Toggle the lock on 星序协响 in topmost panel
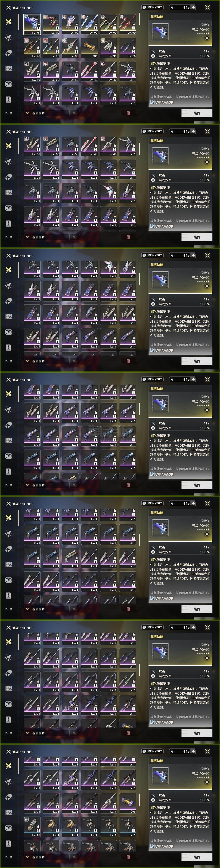220x868 pixels. pos(207,38)
